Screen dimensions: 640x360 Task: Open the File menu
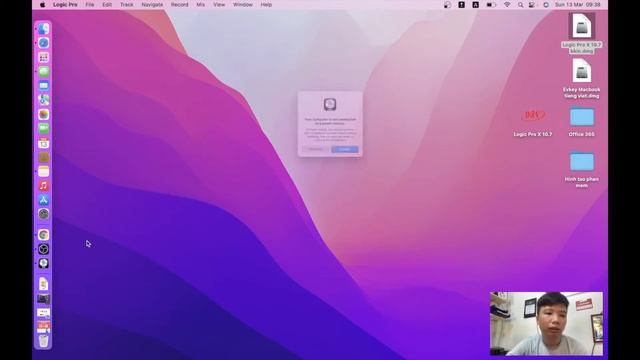[90, 5]
